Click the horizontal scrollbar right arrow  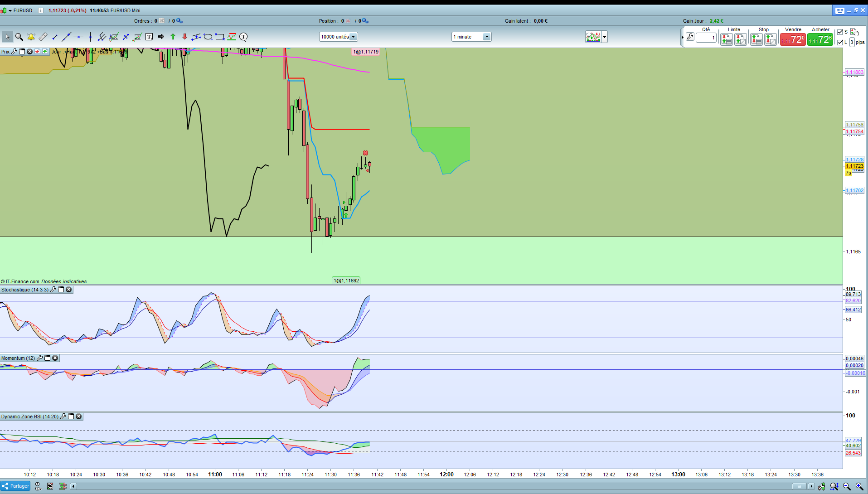click(x=811, y=486)
